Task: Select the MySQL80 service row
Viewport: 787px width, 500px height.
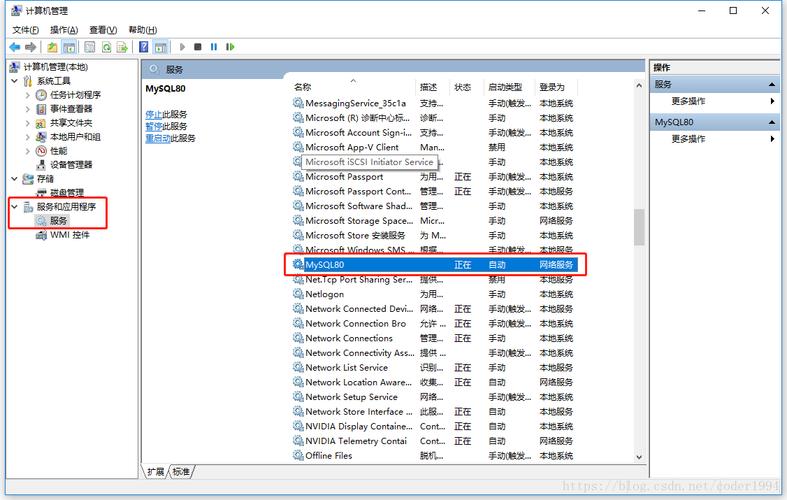Action: click(x=435, y=265)
